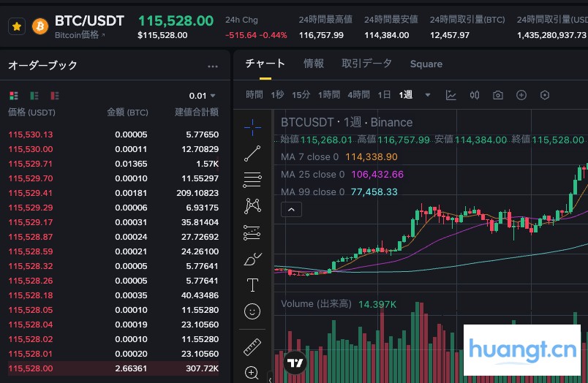Select the Text annotation tool

coord(252,285)
